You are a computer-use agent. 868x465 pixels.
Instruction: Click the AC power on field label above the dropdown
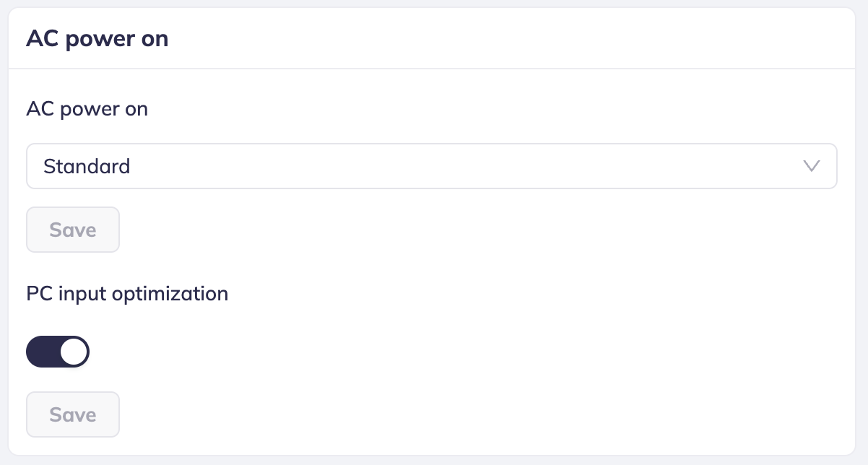coord(87,109)
